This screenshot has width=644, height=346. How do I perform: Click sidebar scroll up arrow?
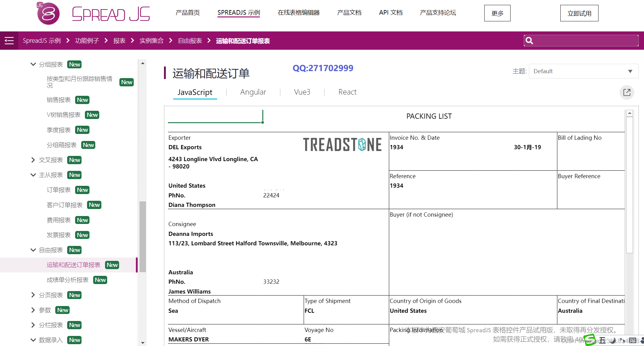(x=143, y=63)
